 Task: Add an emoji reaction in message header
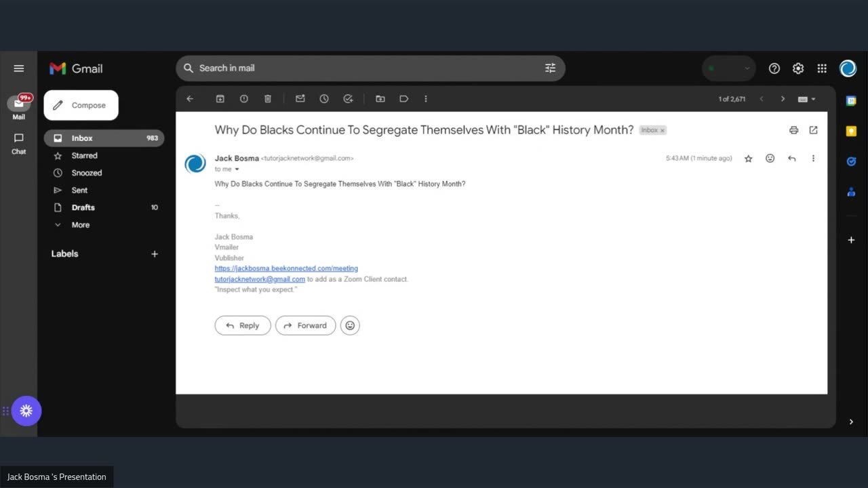tap(770, 159)
